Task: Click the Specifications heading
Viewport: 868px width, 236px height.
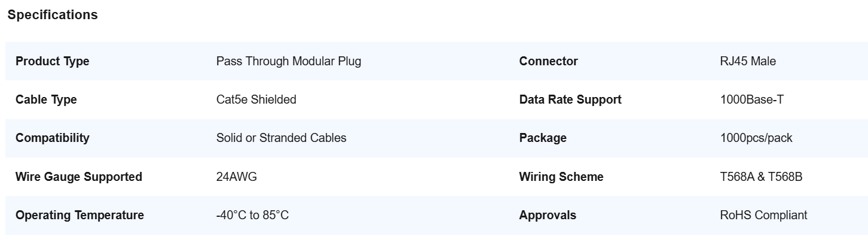Action: 53,15
